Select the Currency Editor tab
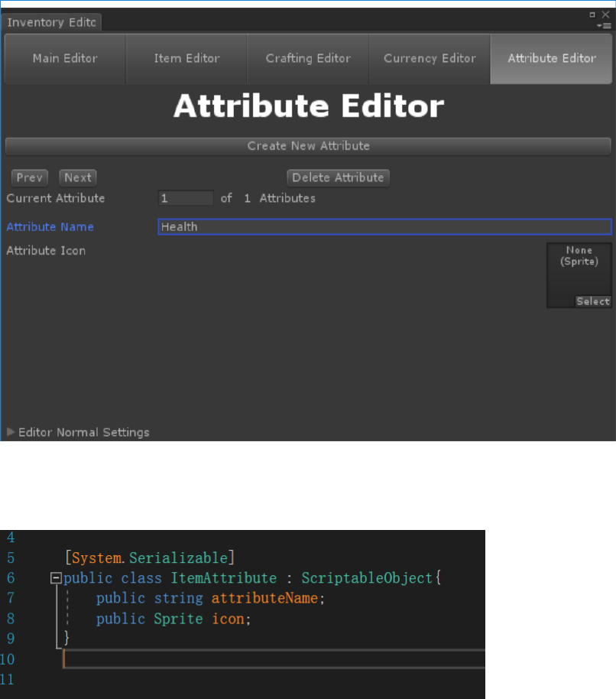This screenshot has width=616, height=699. tap(430, 58)
